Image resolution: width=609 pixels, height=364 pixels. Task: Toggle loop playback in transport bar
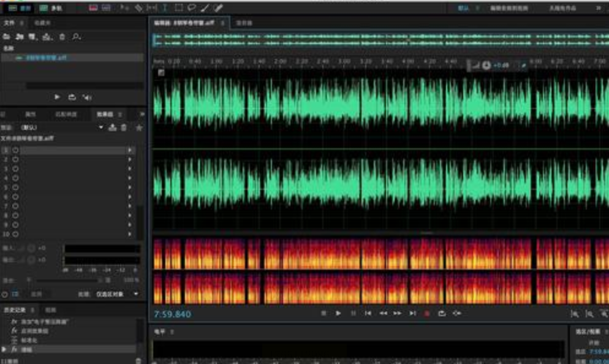coord(442,313)
